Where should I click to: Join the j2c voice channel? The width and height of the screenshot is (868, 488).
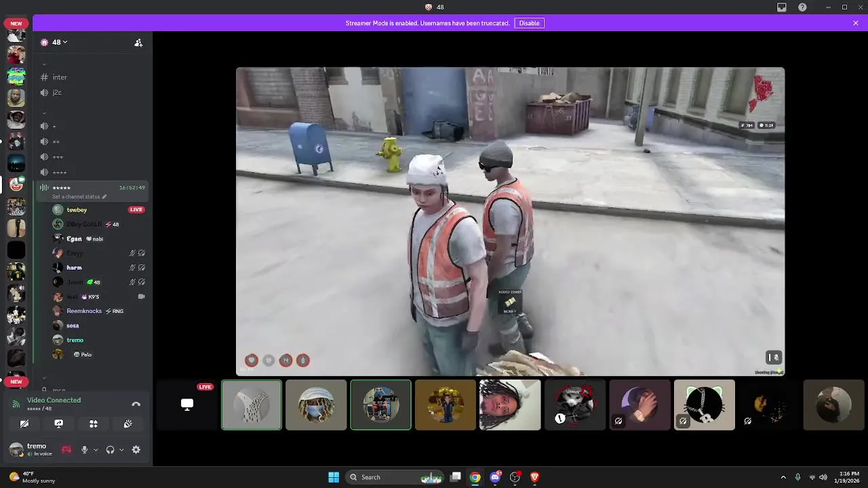click(x=94, y=92)
